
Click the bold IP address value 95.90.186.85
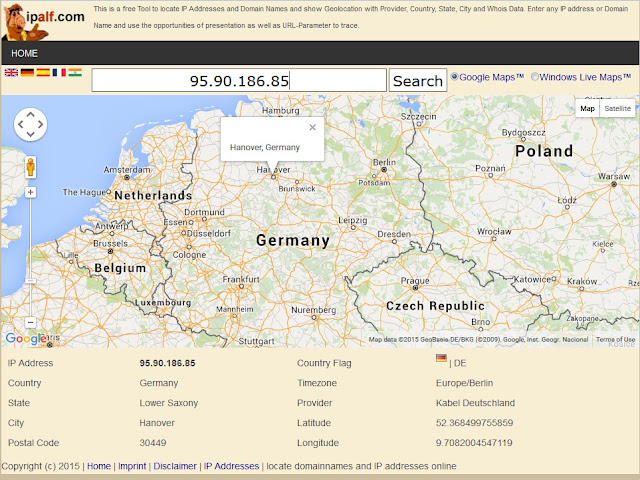167,363
